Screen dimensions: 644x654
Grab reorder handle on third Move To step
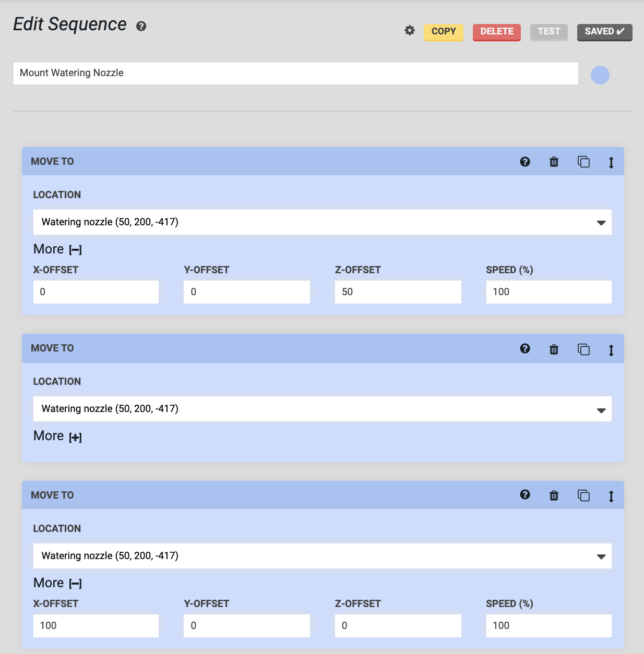click(x=611, y=496)
